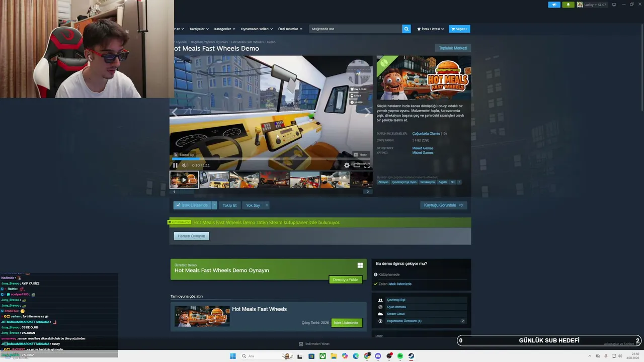Expand the Oynamanın Yolları menu
The image size is (644, 362).
tap(257, 29)
